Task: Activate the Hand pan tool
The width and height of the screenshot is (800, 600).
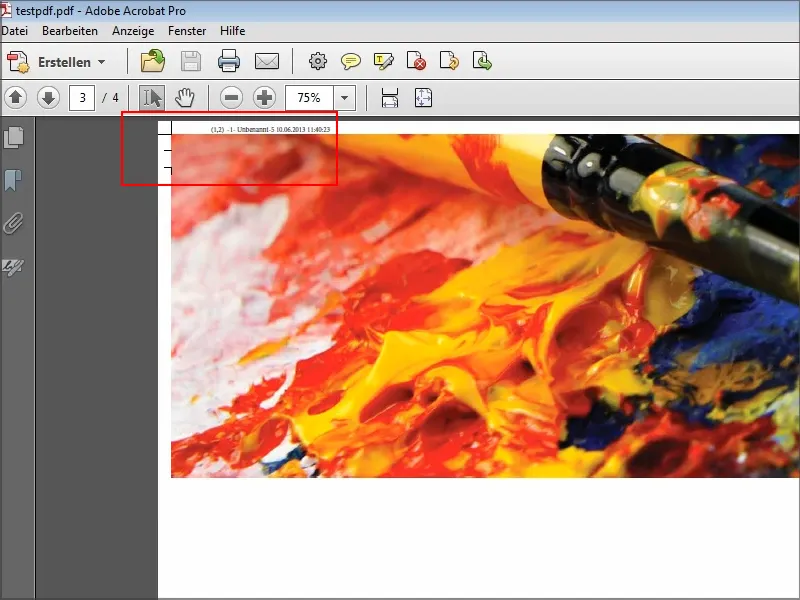Action: click(184, 98)
